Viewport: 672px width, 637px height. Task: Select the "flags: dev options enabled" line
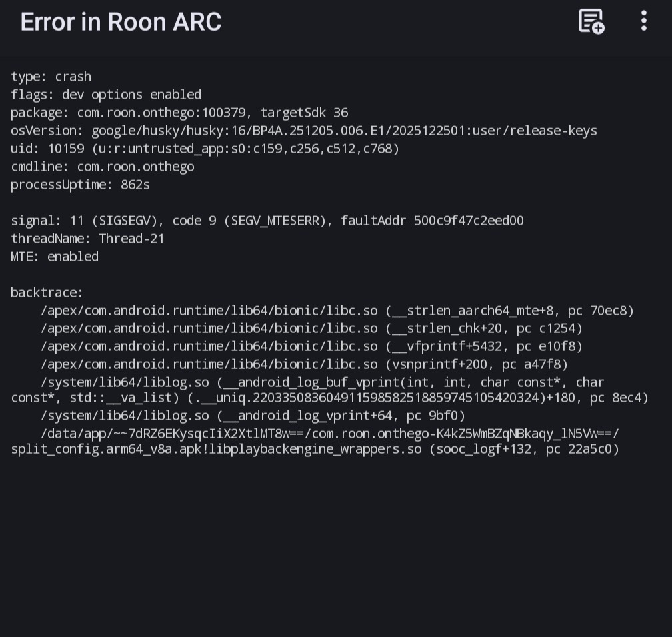pyautogui.click(x=106, y=95)
